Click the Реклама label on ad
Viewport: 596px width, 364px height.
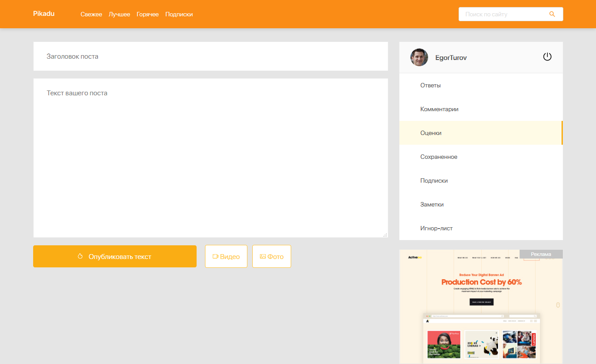[x=541, y=254]
